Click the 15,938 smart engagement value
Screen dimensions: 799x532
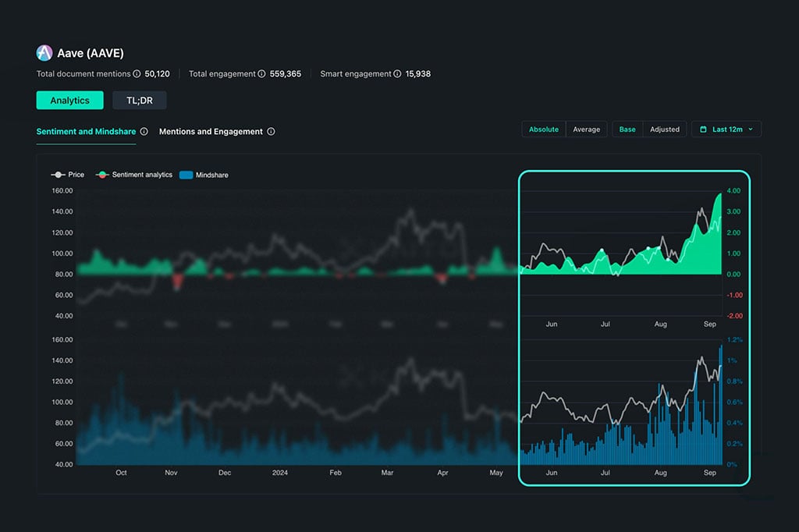point(418,74)
